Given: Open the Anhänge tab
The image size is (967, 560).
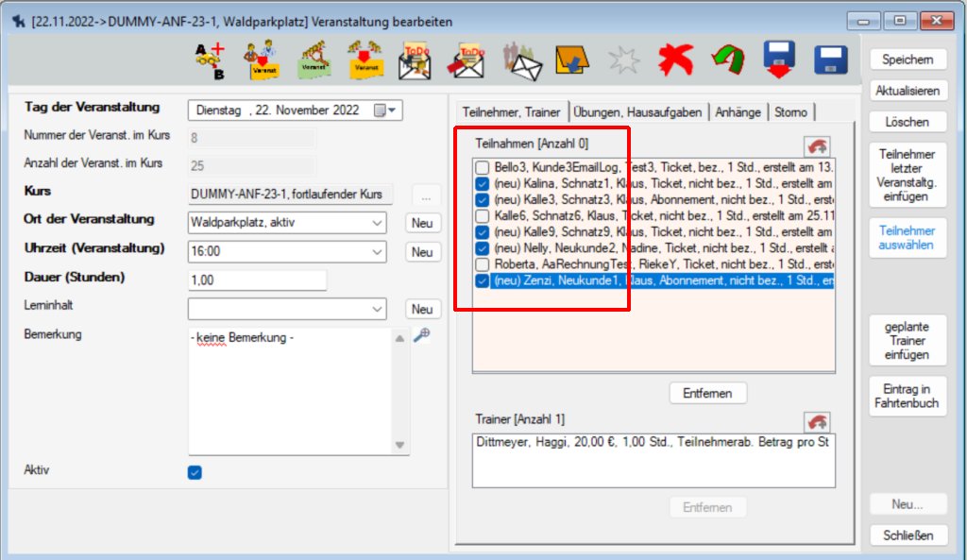Looking at the screenshot, I should pyautogui.click(x=738, y=111).
